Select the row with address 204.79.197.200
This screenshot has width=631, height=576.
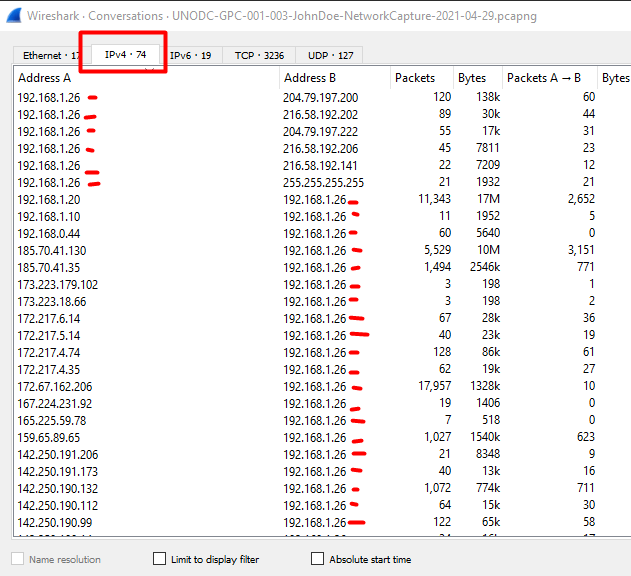[320, 98]
